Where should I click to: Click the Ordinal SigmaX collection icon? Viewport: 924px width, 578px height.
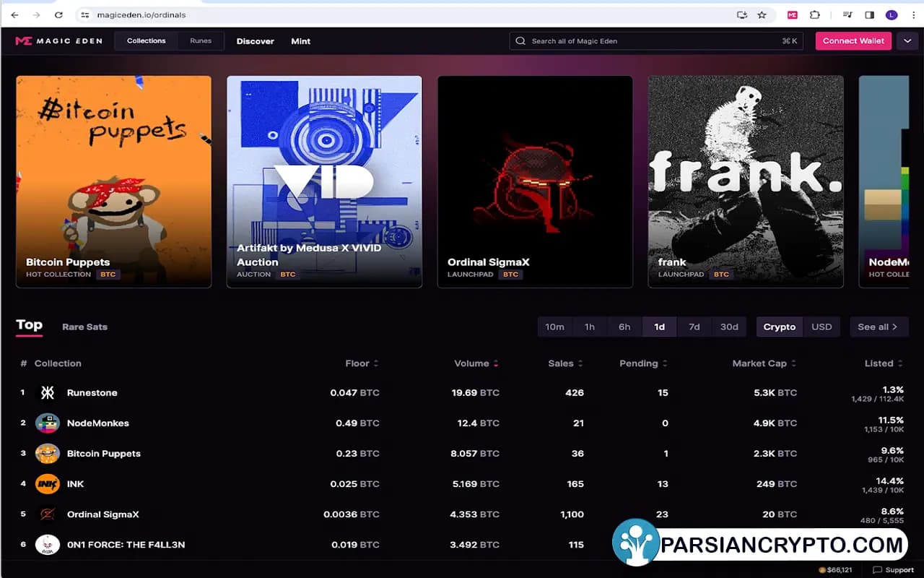point(48,514)
